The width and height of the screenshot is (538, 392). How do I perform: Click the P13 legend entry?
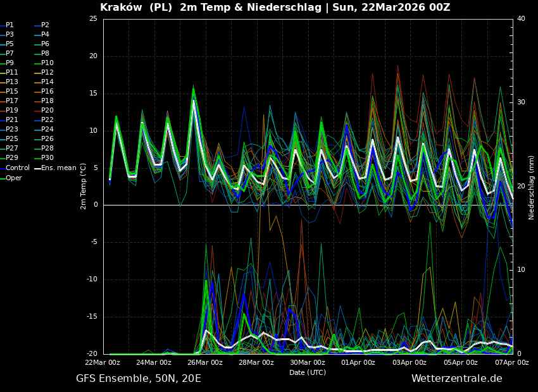9,82
